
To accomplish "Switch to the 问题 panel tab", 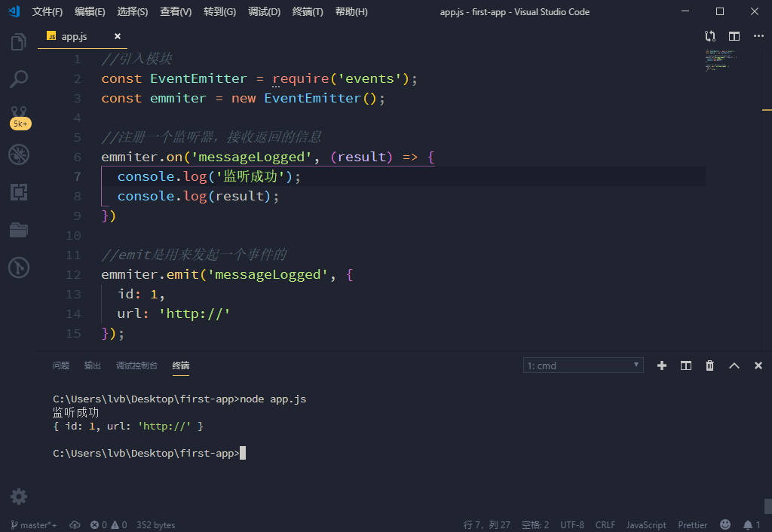I will (x=61, y=365).
